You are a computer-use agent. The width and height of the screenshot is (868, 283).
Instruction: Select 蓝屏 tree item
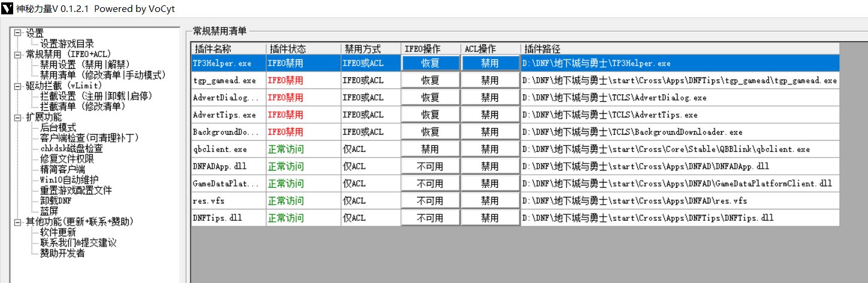[x=49, y=211]
